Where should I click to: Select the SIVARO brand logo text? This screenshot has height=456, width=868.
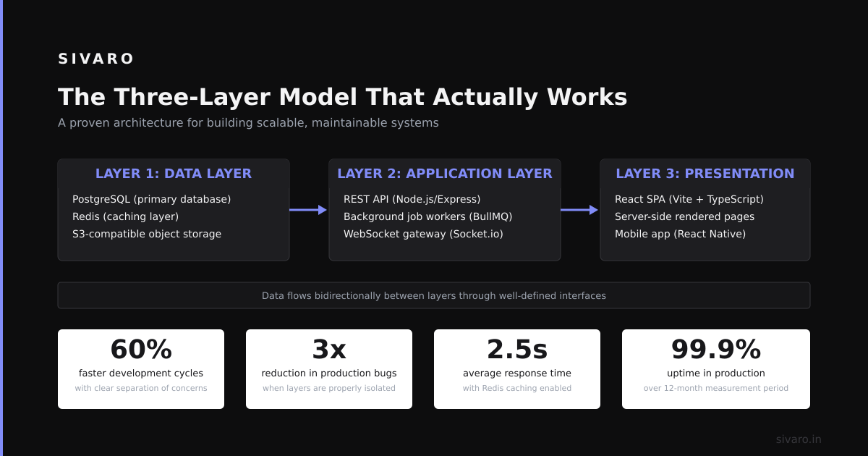tap(96, 59)
